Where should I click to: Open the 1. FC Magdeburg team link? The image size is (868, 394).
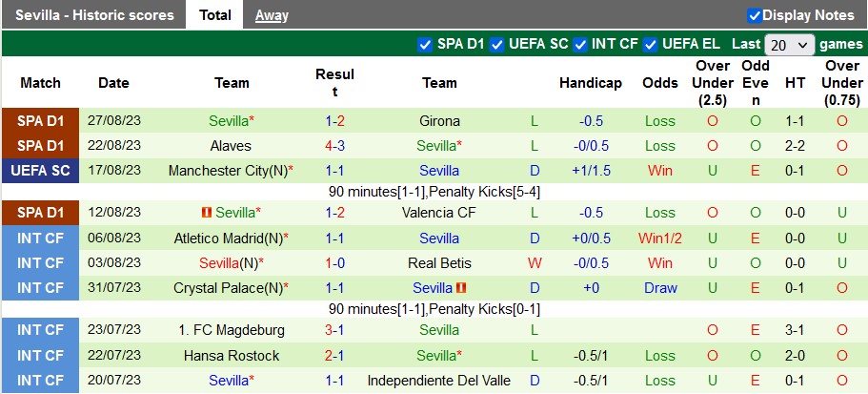tap(232, 330)
